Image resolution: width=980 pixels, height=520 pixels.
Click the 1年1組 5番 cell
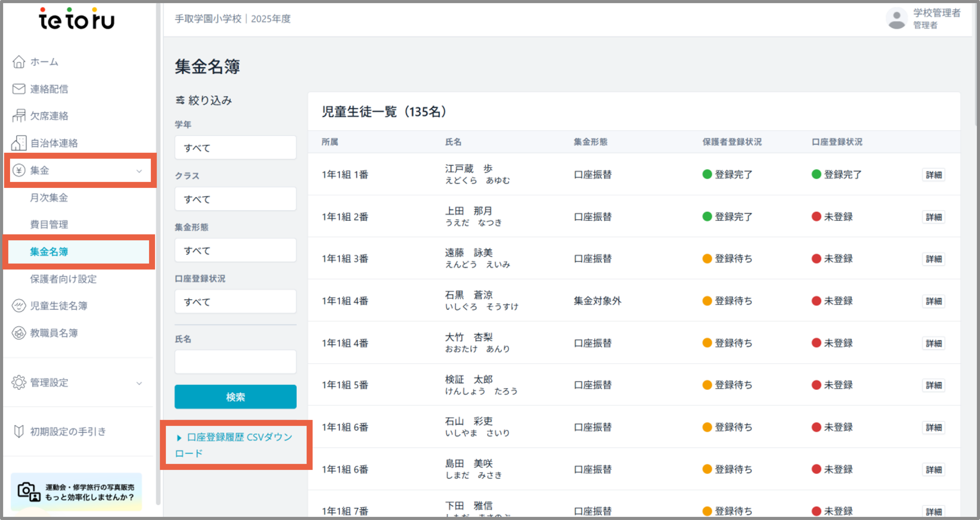click(x=345, y=385)
